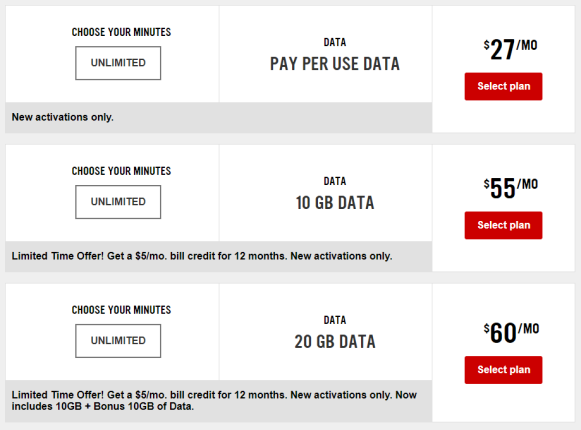Select the $27/mo pay per use plan
Viewport: 581px width, 430px height.
[x=503, y=86]
